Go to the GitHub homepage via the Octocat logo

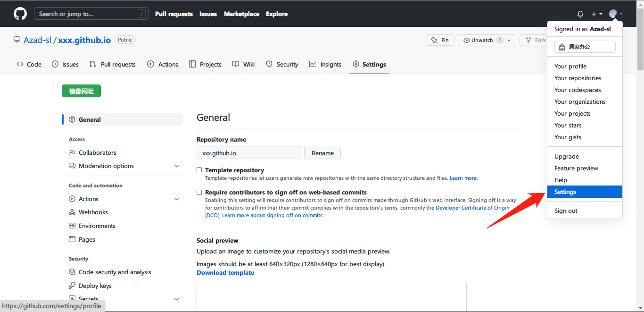tap(20, 14)
